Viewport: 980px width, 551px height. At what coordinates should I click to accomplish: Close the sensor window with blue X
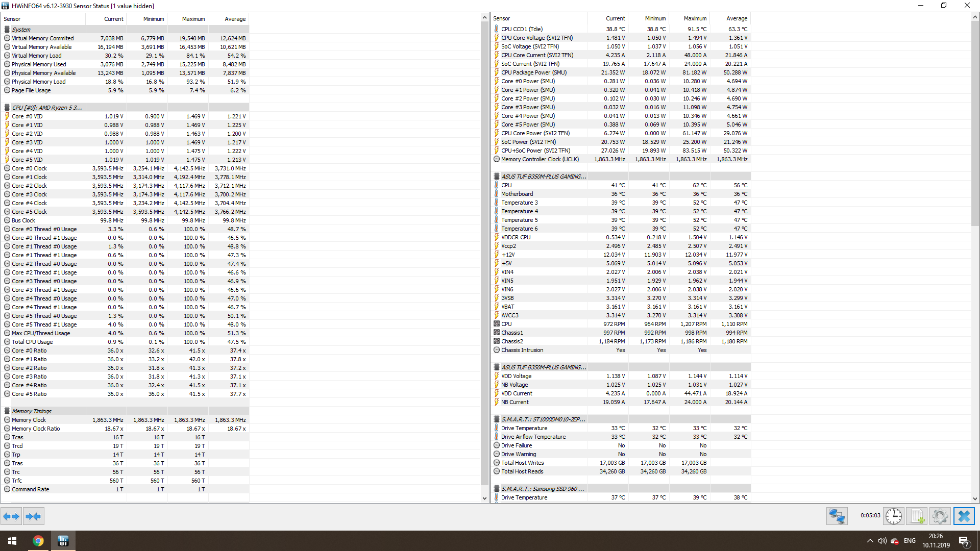click(x=964, y=516)
